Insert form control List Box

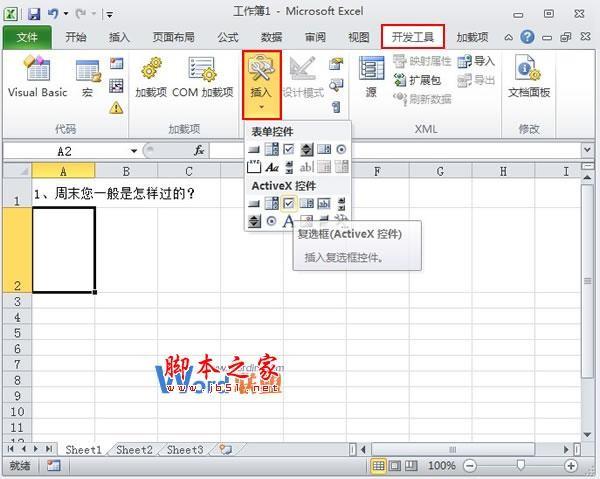[324, 149]
